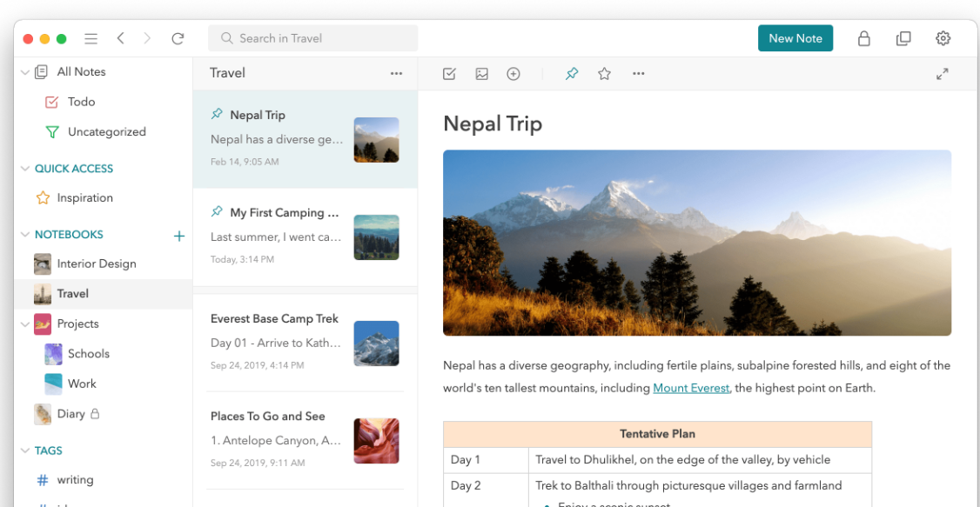Toggle the sidebar with the hamburger icon

pos(91,38)
